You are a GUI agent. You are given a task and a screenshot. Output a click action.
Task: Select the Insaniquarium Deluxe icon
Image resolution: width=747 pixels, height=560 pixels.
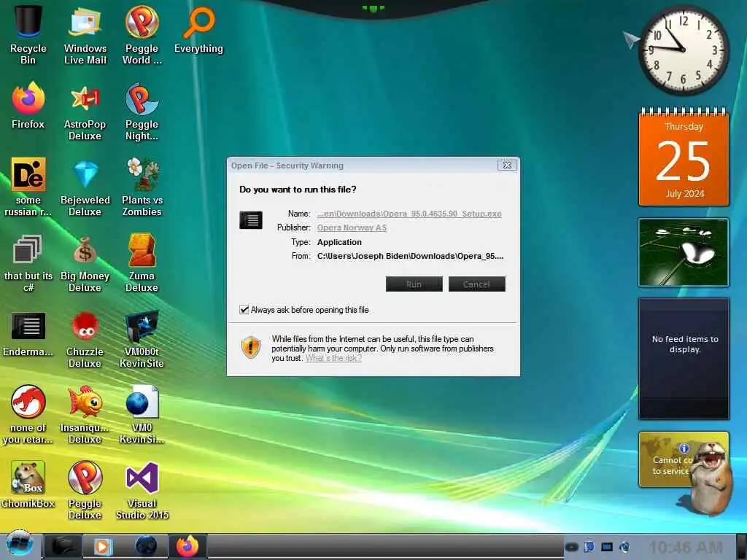[x=85, y=414]
